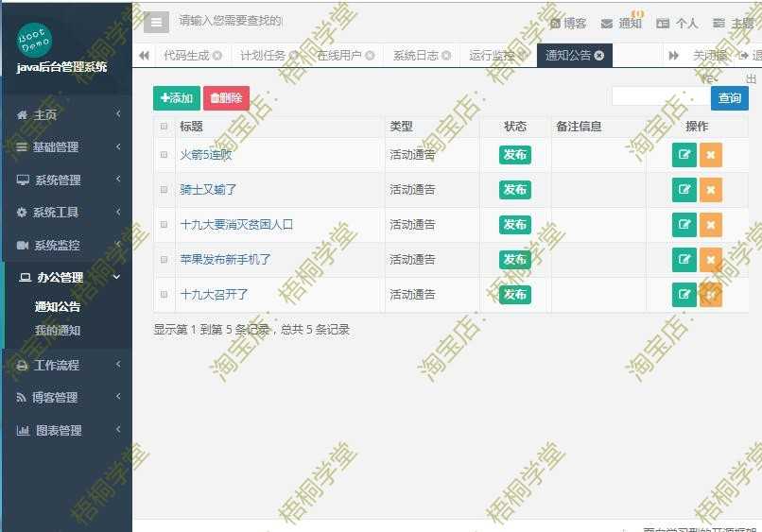Viewport: 762px width, 532px height.
Task: Open 通知 envelope in top bar
Action: point(621,24)
